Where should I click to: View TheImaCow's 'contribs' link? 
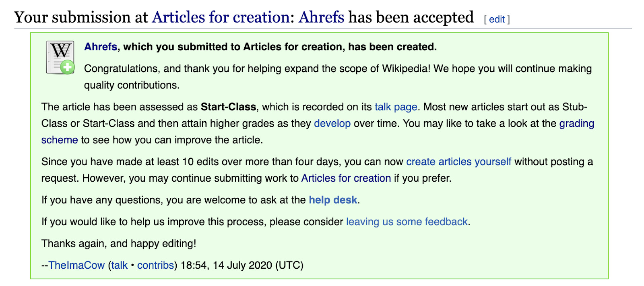(x=155, y=265)
